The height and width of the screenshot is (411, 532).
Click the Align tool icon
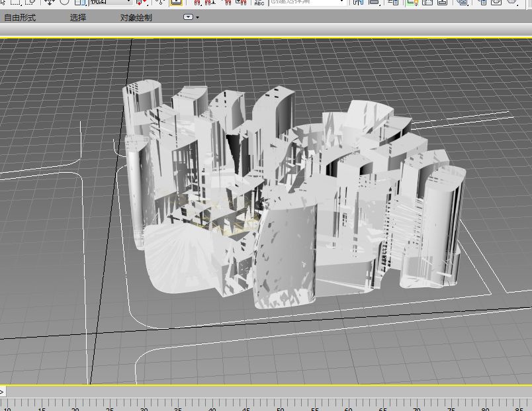click(x=374, y=2)
